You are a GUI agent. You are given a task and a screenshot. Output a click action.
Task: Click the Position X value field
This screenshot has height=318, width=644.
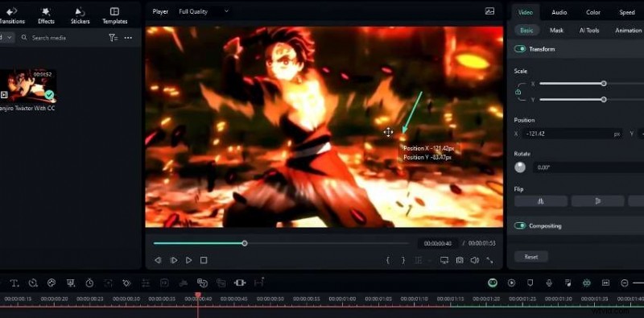point(572,134)
